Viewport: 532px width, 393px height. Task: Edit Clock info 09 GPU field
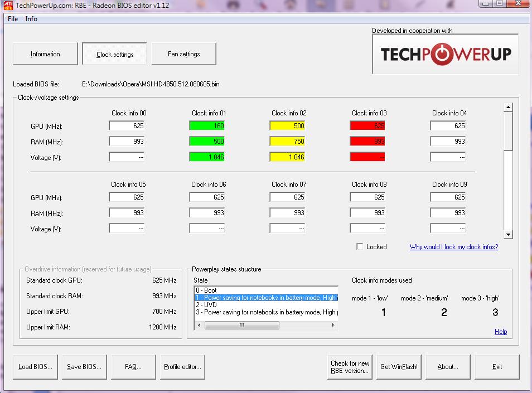tap(448, 197)
